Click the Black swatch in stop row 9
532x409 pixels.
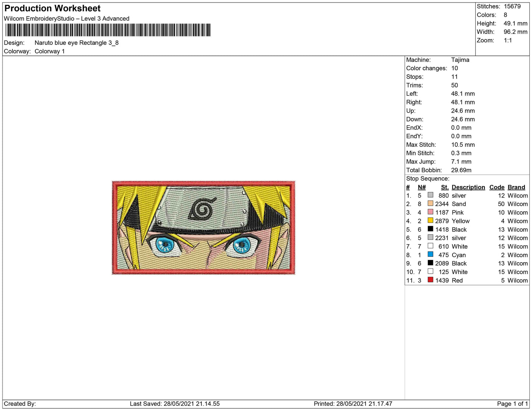[x=430, y=263]
